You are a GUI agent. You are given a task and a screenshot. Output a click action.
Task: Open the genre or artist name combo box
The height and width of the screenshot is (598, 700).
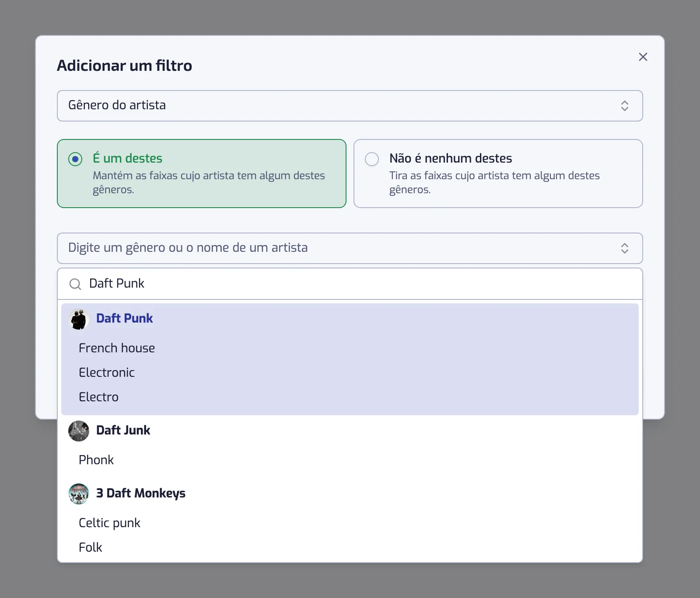(x=350, y=248)
